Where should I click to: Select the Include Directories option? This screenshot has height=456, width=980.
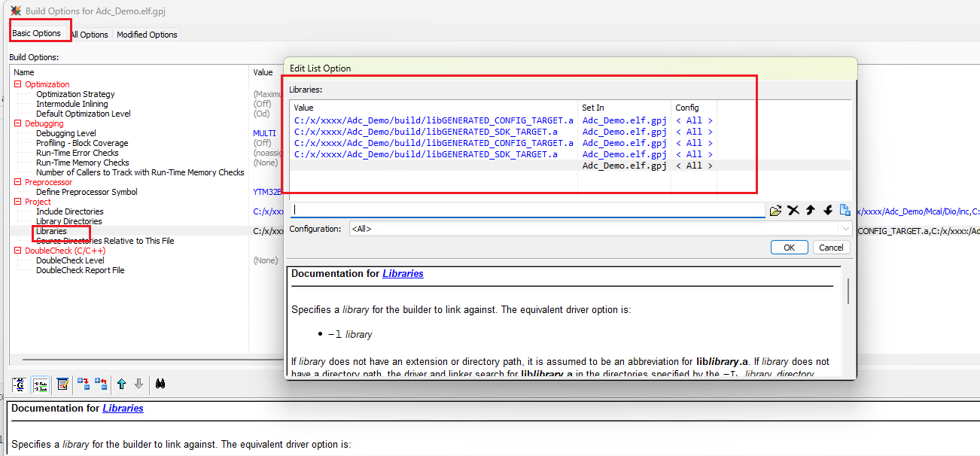(70, 211)
